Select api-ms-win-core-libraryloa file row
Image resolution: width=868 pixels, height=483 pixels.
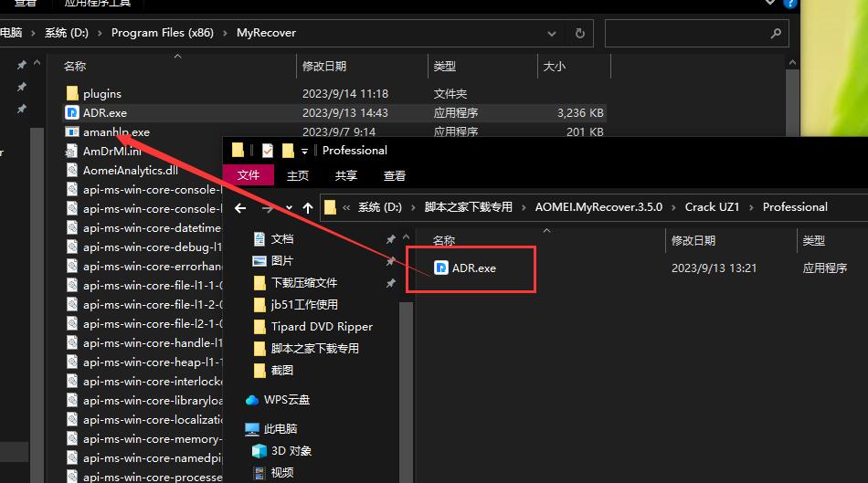(143, 401)
